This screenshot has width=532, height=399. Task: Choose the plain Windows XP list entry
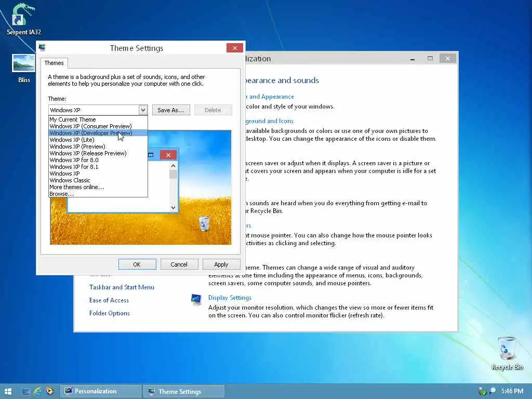[x=98, y=174]
